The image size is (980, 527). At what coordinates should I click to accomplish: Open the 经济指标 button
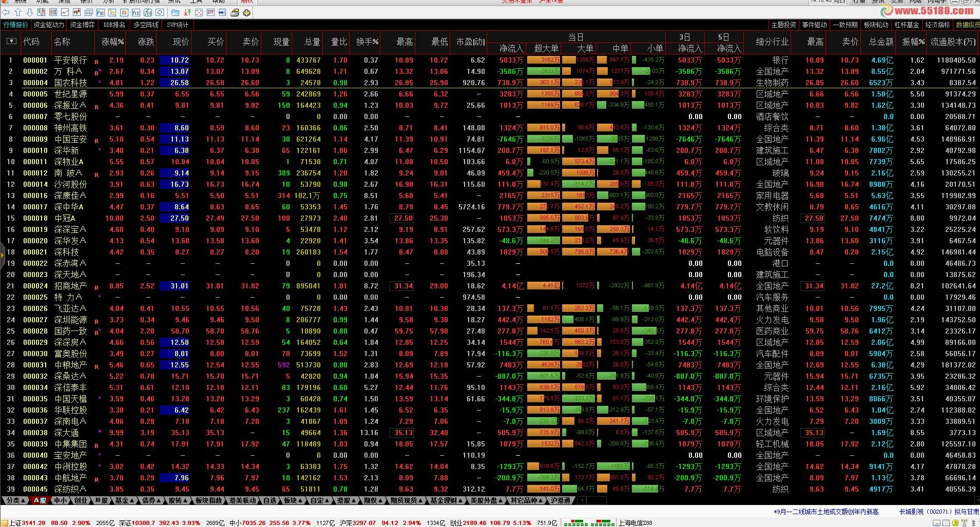(937, 25)
